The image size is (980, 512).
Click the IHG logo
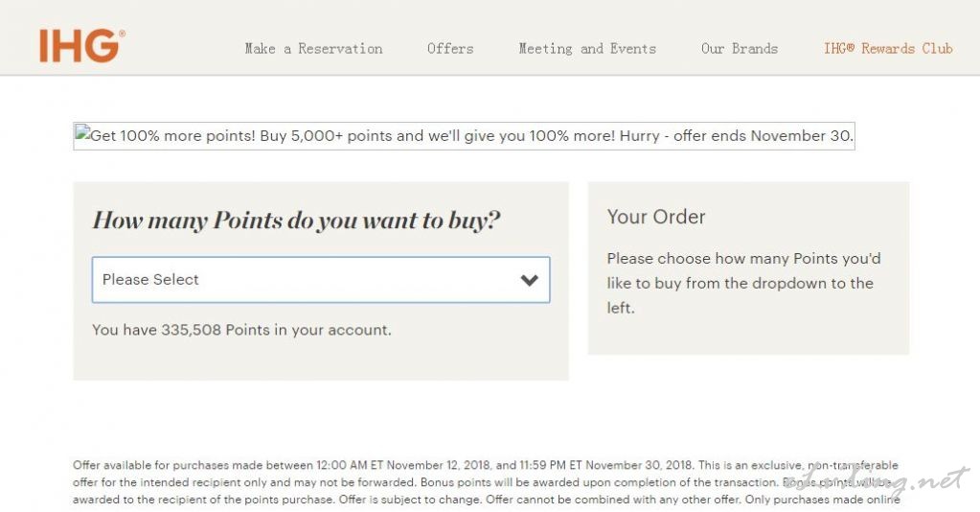pyautogui.click(x=81, y=45)
